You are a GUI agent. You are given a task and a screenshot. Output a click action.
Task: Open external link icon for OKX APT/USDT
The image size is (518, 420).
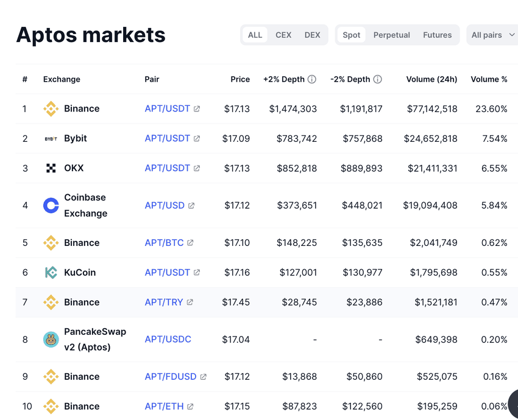point(197,168)
